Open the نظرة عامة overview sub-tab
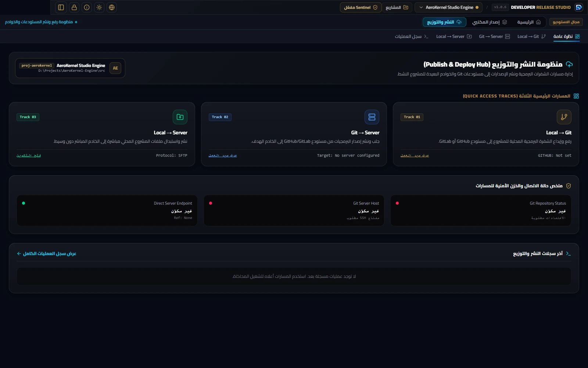 pos(566,36)
